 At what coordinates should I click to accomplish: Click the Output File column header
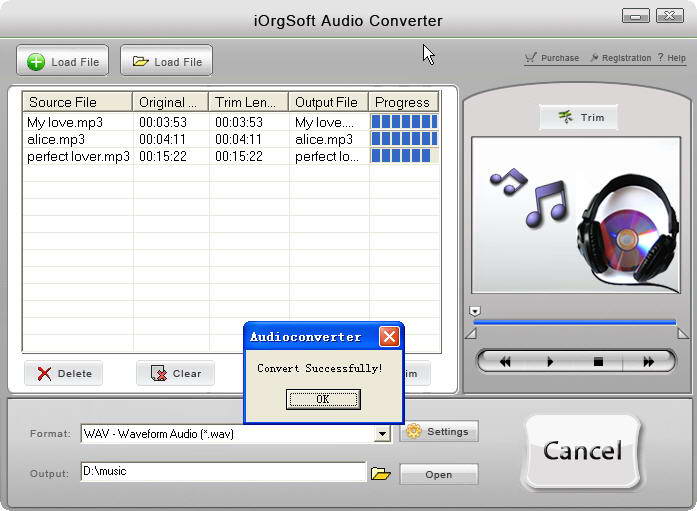tap(329, 102)
